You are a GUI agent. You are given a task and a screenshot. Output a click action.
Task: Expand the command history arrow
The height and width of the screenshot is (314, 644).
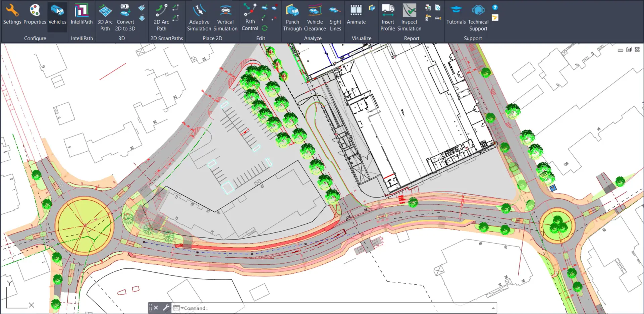pyautogui.click(x=493, y=308)
